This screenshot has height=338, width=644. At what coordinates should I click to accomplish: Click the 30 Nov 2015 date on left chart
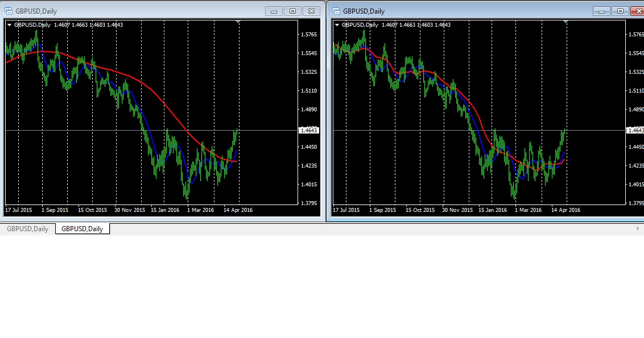[130, 210]
